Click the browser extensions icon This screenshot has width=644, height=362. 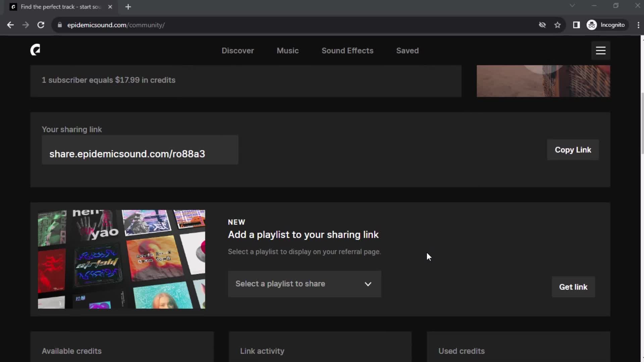pyautogui.click(x=576, y=25)
